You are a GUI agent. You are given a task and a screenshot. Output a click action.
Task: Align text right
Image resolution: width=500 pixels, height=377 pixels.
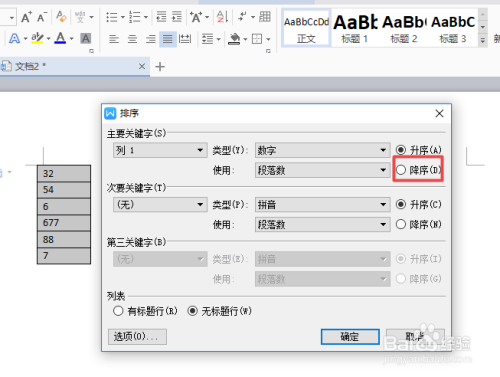[x=151, y=39]
